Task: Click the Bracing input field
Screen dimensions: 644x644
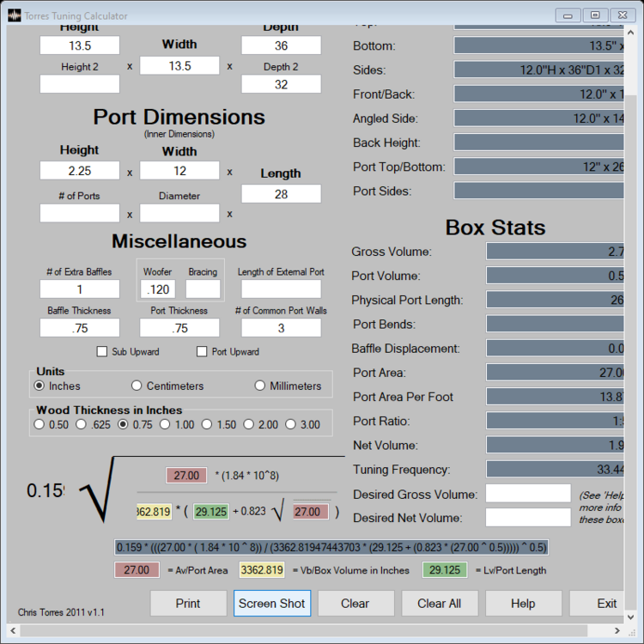Action: click(x=203, y=289)
